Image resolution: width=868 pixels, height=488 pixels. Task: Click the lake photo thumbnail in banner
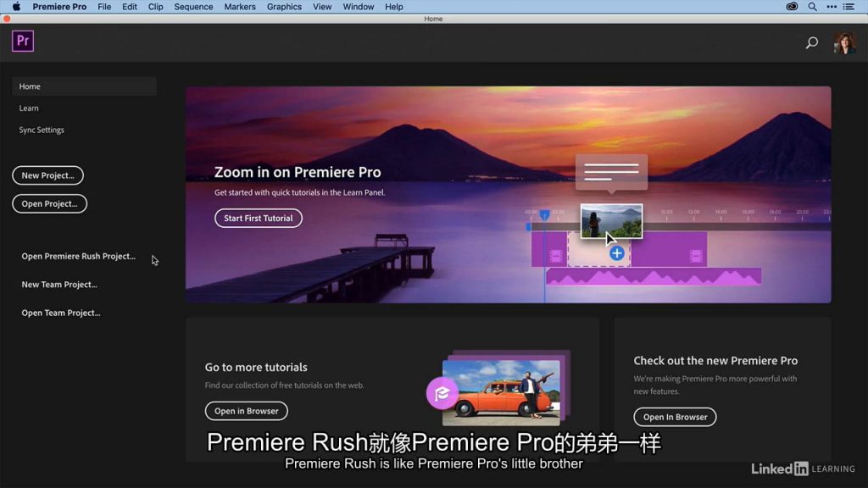coord(612,221)
